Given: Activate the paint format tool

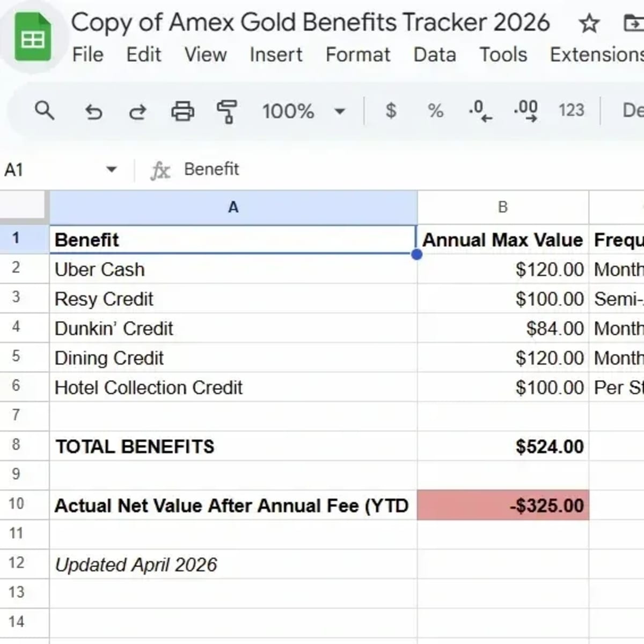Looking at the screenshot, I should [x=226, y=112].
